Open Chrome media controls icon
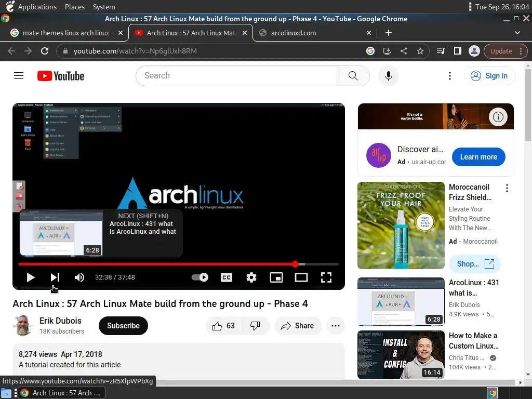Viewport: 532px width, 399px height. [441, 51]
